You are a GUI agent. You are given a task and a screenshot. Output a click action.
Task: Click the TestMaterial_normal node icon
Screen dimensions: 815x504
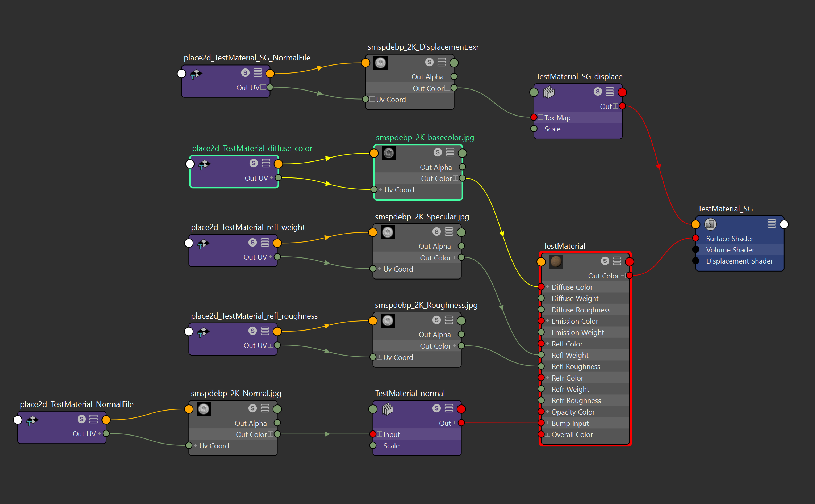coord(388,409)
